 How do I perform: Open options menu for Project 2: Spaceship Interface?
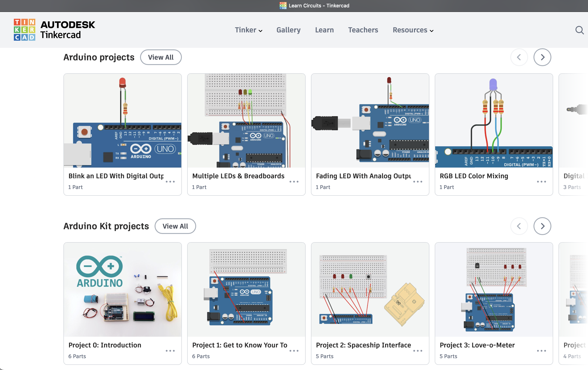[418, 351]
